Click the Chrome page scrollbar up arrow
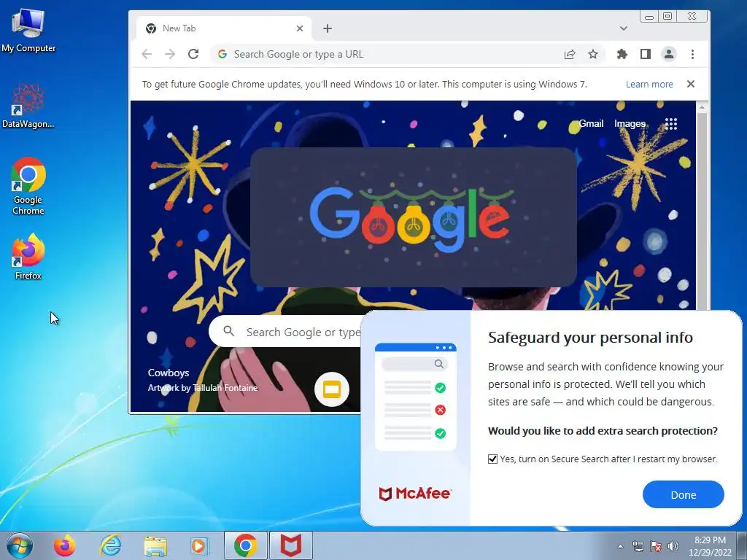 coord(702,108)
